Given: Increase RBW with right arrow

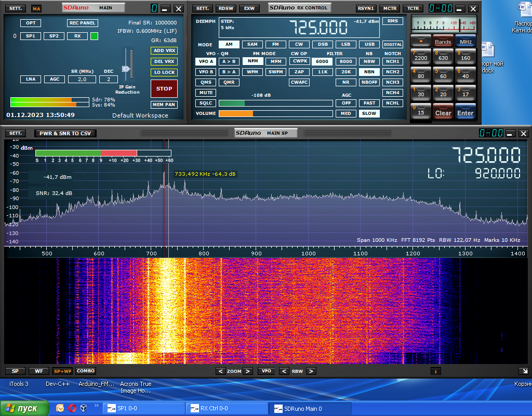Looking at the screenshot, I should (311, 371).
